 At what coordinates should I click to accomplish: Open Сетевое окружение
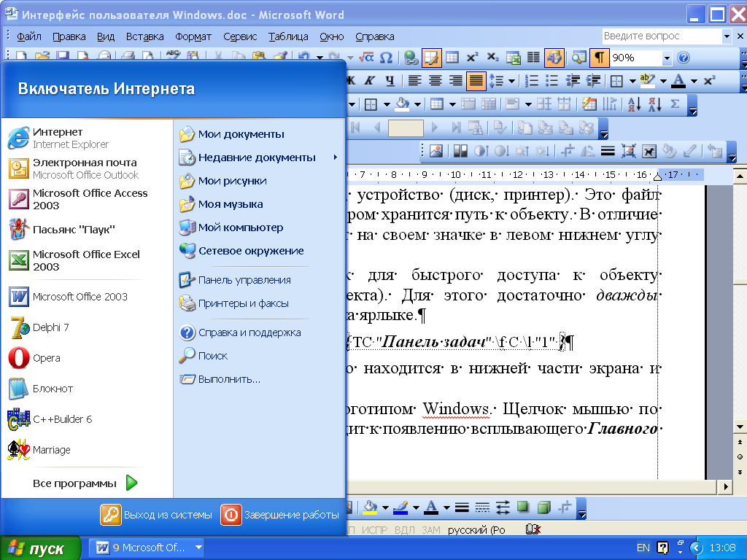(x=259, y=251)
